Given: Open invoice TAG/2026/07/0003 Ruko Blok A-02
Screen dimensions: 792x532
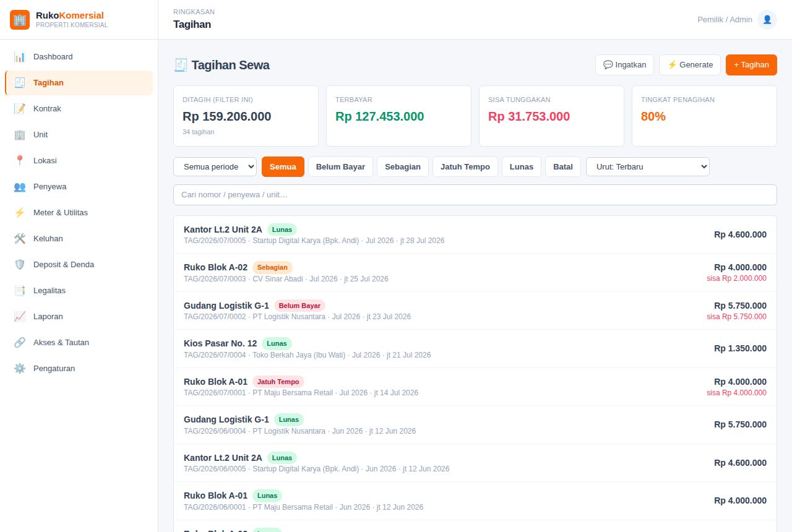Looking at the screenshot, I should click(x=475, y=273).
